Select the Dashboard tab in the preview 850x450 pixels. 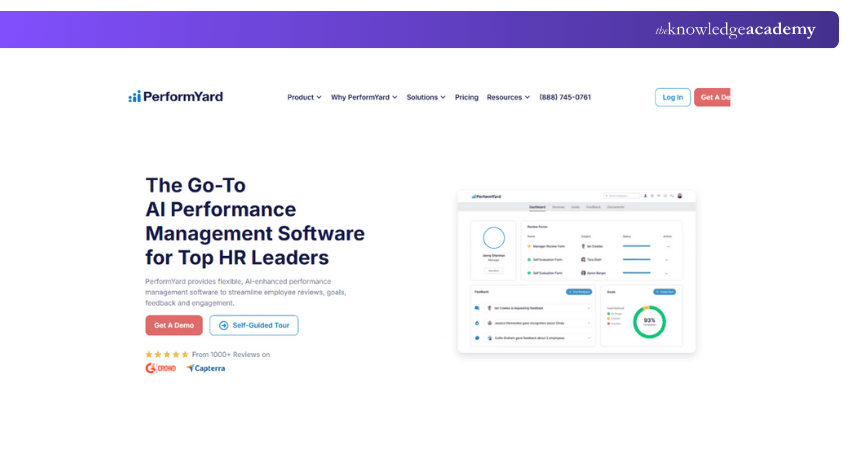[x=537, y=207]
